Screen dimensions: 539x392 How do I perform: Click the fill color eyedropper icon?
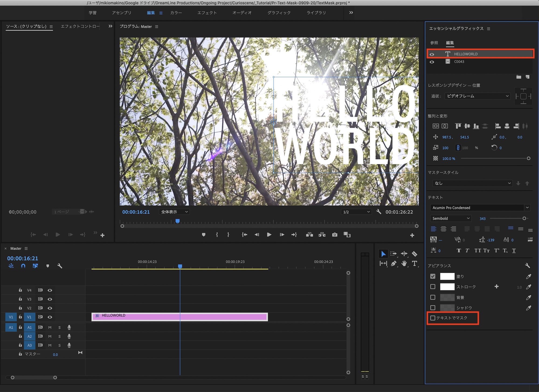pyautogui.click(x=528, y=276)
